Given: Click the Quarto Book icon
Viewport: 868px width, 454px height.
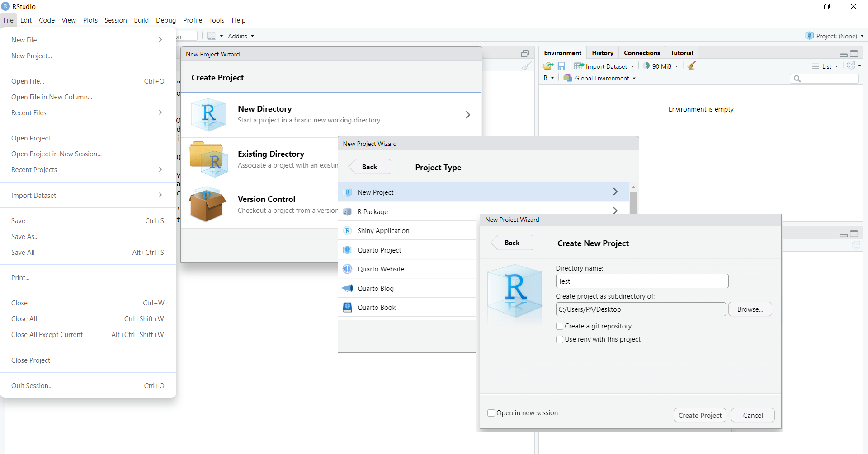Looking at the screenshot, I should pos(347,308).
